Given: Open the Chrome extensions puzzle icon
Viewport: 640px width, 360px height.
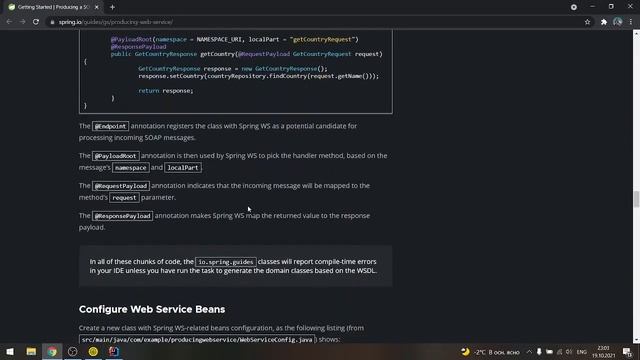Looking at the screenshot, I should (604, 22).
